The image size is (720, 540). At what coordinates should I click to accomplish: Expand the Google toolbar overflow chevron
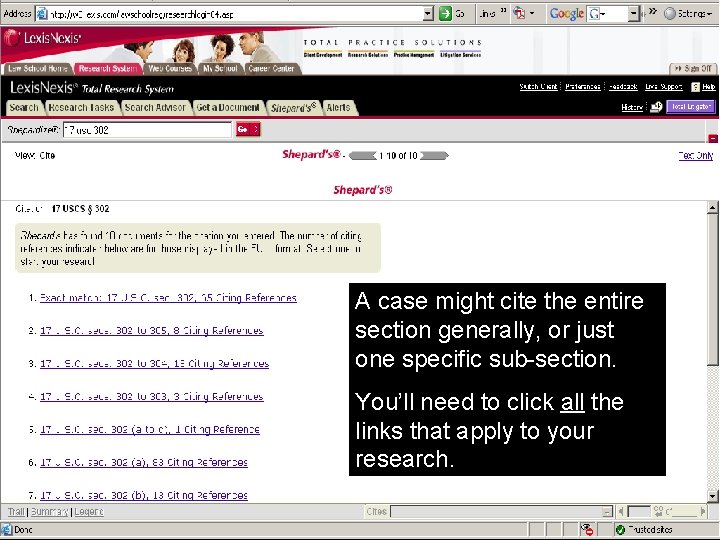click(x=652, y=11)
